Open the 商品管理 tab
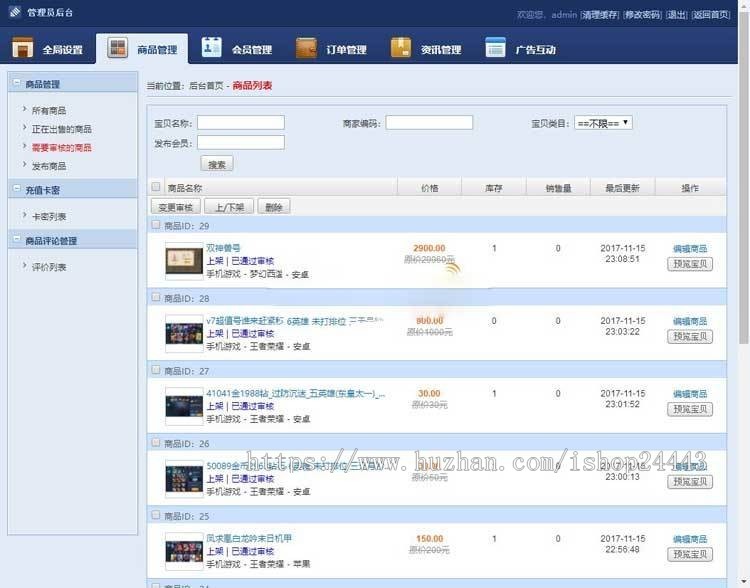Viewport: 750px width, 588px height. point(142,48)
